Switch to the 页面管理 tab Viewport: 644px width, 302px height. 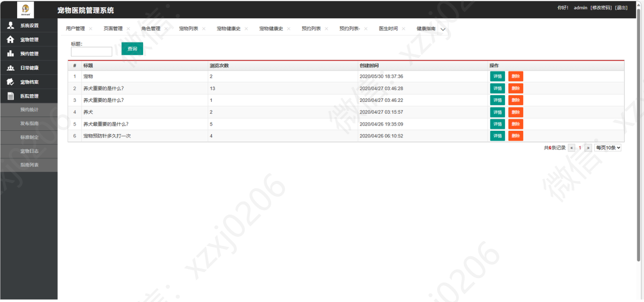[113, 29]
